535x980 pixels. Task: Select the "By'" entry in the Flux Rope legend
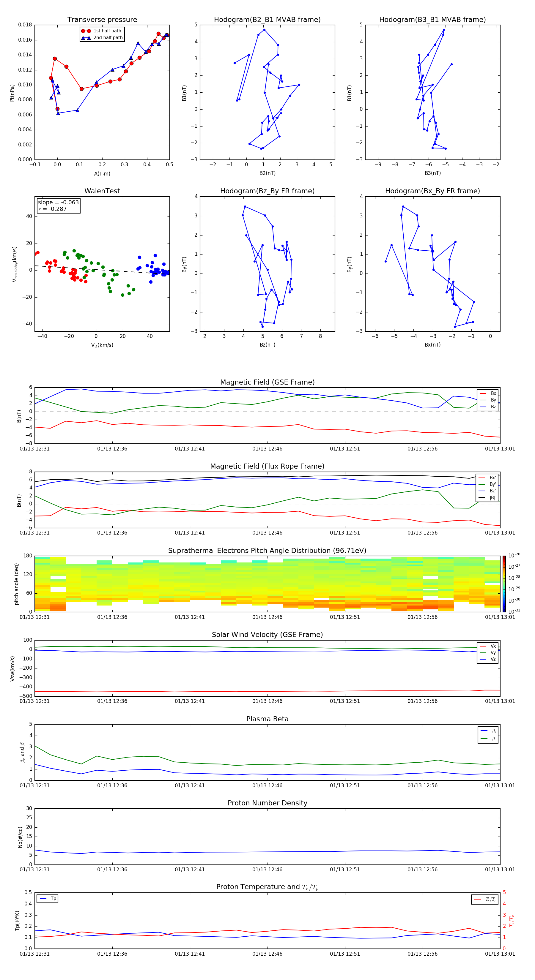487,484
